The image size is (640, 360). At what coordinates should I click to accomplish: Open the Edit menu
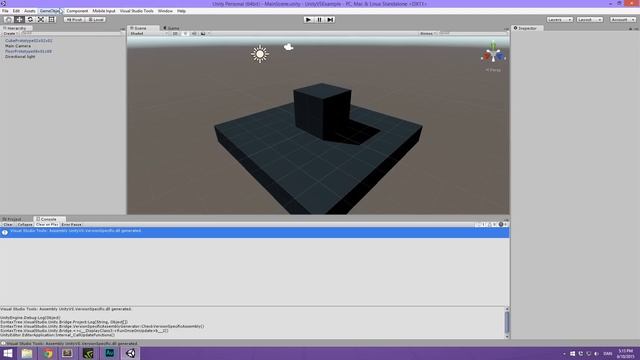[x=16, y=11]
